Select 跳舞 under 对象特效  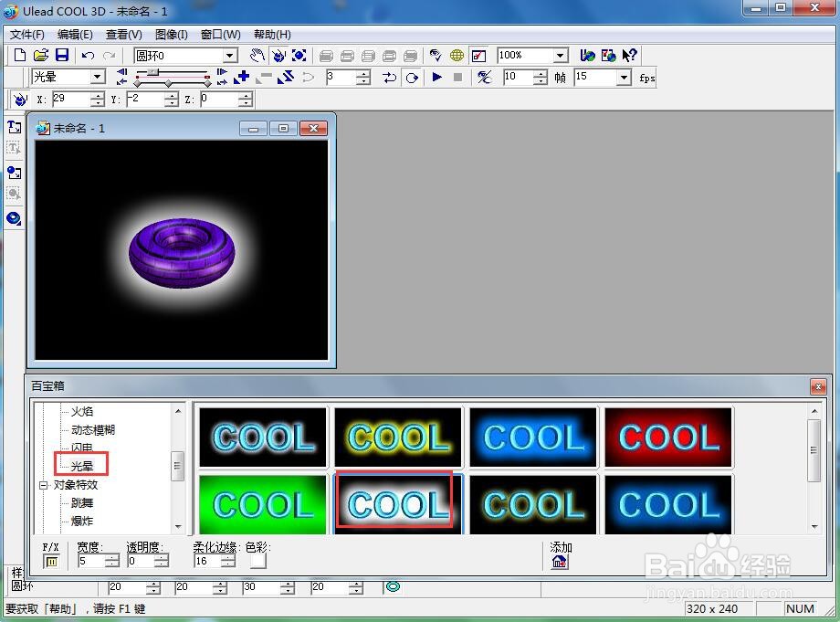82,502
